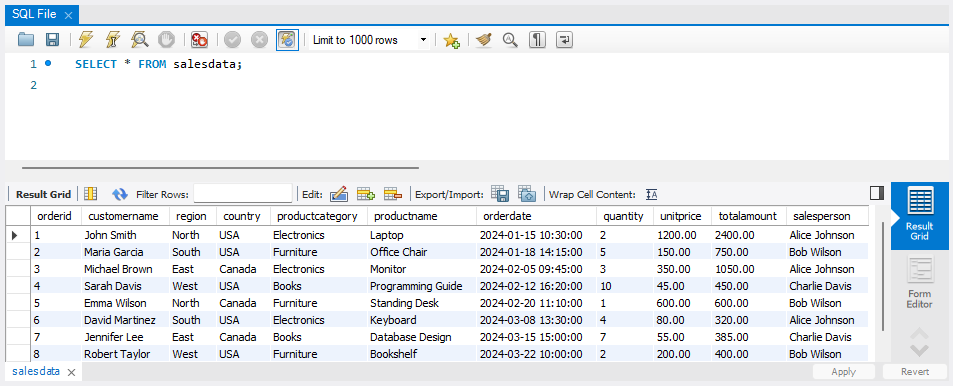Click the Result Grid label in toolbar
Image resolution: width=953 pixels, height=386 pixels.
(x=43, y=195)
